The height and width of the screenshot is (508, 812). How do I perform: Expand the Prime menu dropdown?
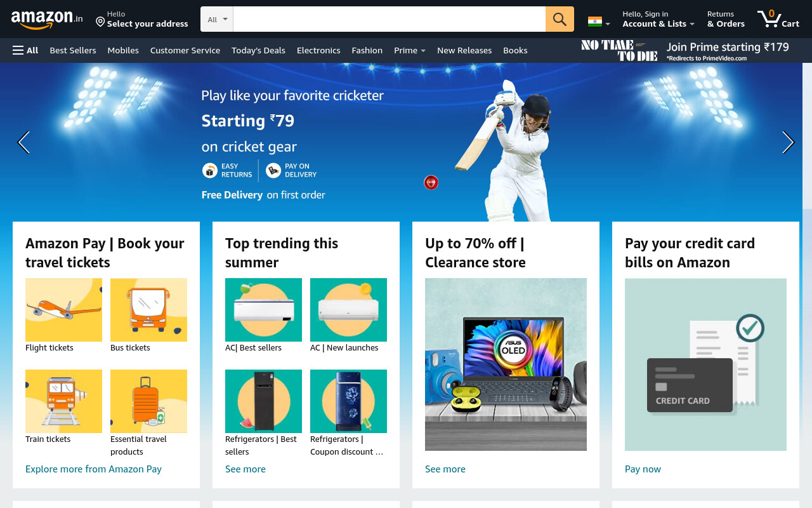[x=410, y=50]
